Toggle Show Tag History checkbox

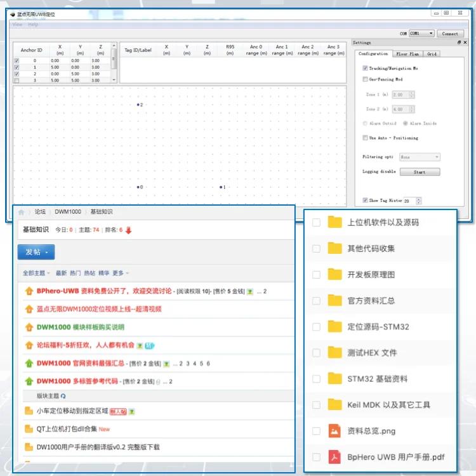365,201
